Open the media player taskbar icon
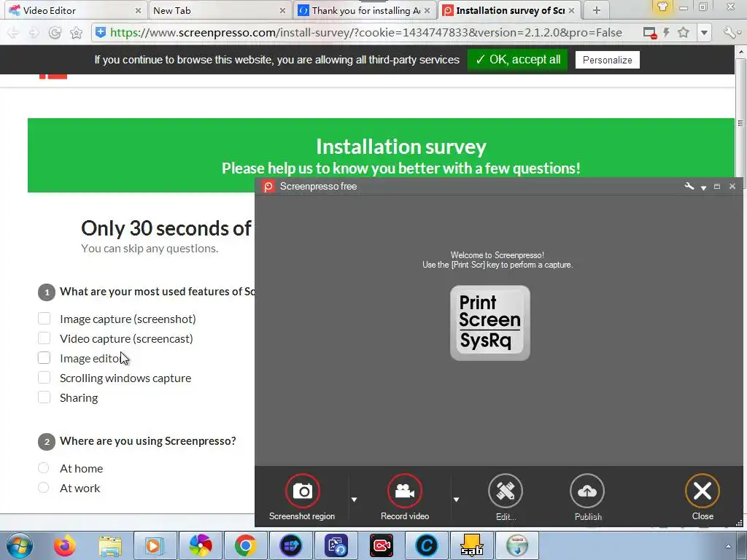This screenshot has height=560, width=747. coord(155,545)
